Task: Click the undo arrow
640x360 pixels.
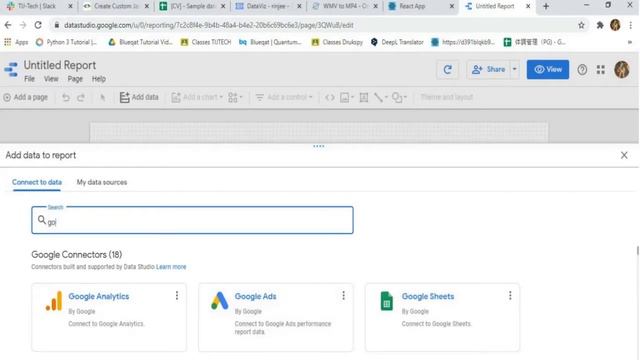Action: [x=66, y=97]
